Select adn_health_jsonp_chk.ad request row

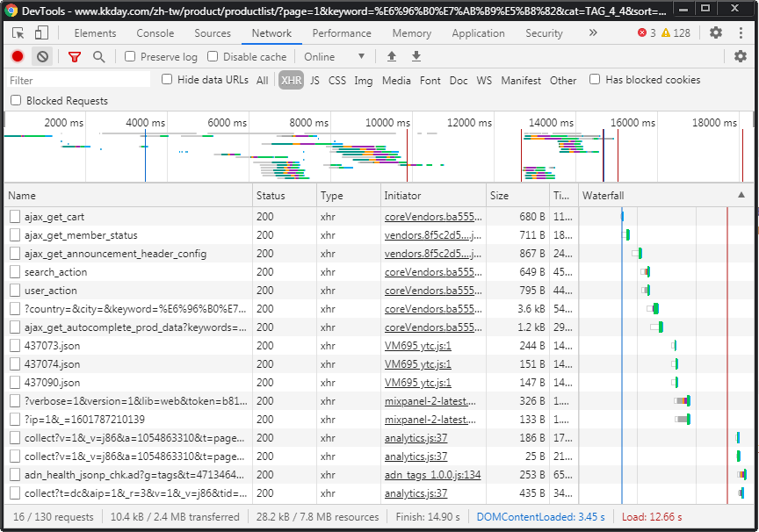(379, 474)
